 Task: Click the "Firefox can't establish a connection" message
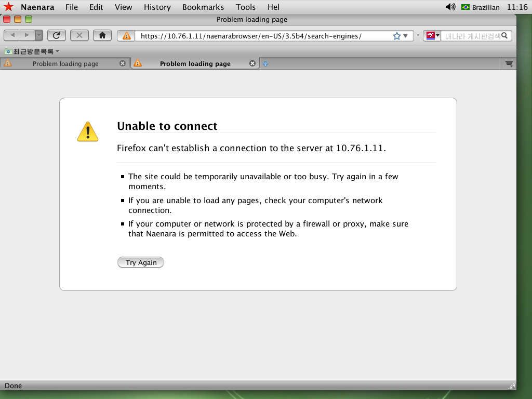[251, 148]
